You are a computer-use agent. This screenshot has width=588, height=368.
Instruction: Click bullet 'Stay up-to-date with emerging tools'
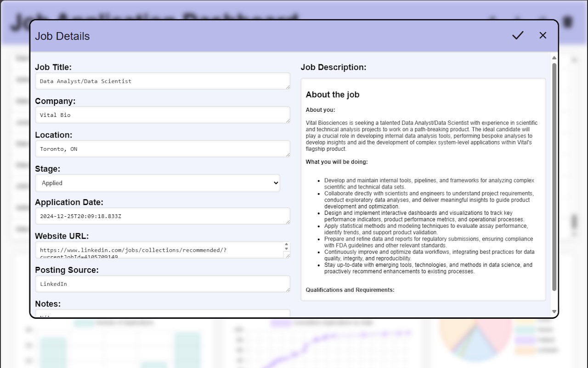[428, 268]
